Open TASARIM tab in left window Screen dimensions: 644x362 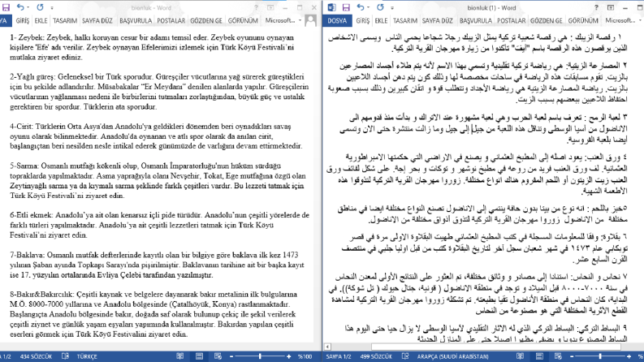[x=65, y=20]
